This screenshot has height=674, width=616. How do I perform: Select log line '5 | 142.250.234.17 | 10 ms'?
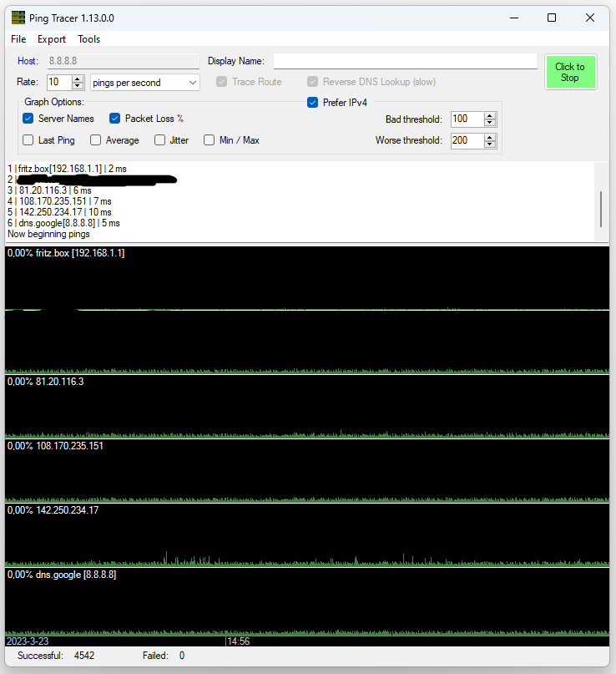pyautogui.click(x=59, y=212)
